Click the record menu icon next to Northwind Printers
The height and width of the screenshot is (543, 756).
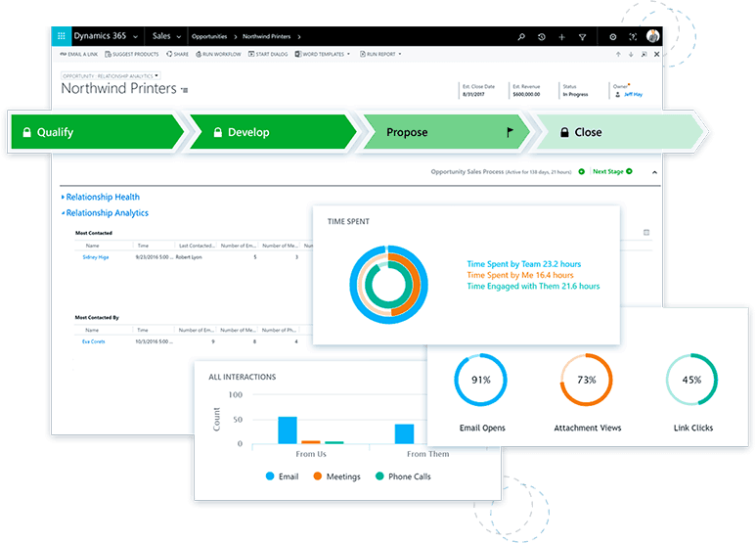[x=185, y=90]
